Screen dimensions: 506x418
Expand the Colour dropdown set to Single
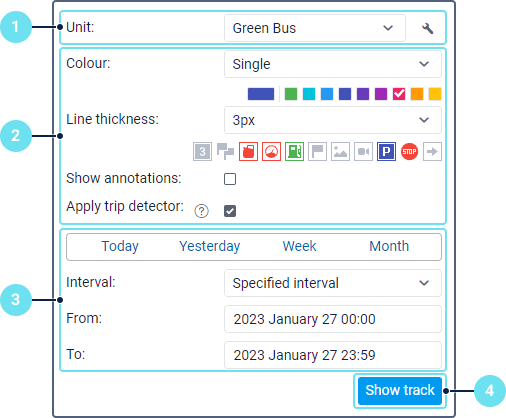pos(333,64)
